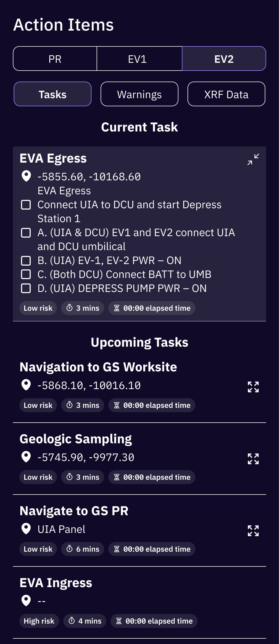The height and width of the screenshot is (644, 279).
Task: Check Connect UIA to DCU step
Action: click(x=26, y=205)
